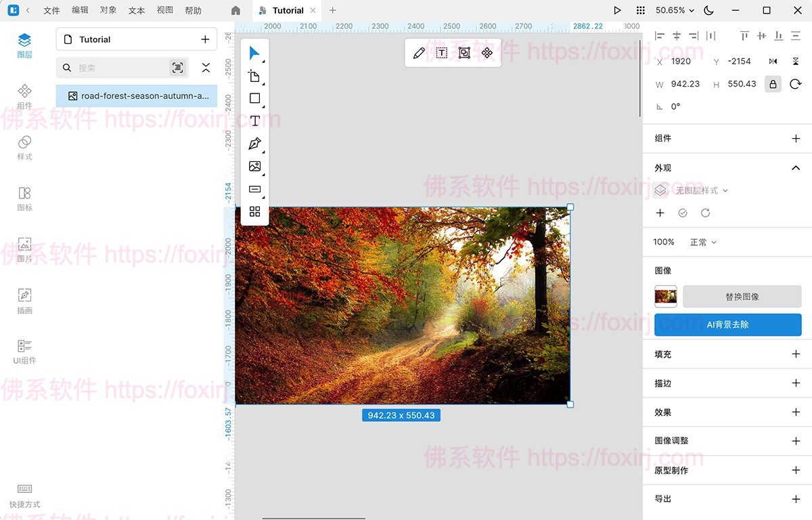Switch to the Tutorial tab
812x520 pixels.
[x=288, y=10]
